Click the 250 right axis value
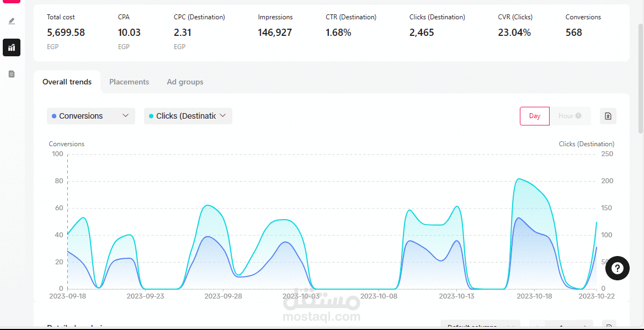This screenshot has width=644, height=330. 607,154
